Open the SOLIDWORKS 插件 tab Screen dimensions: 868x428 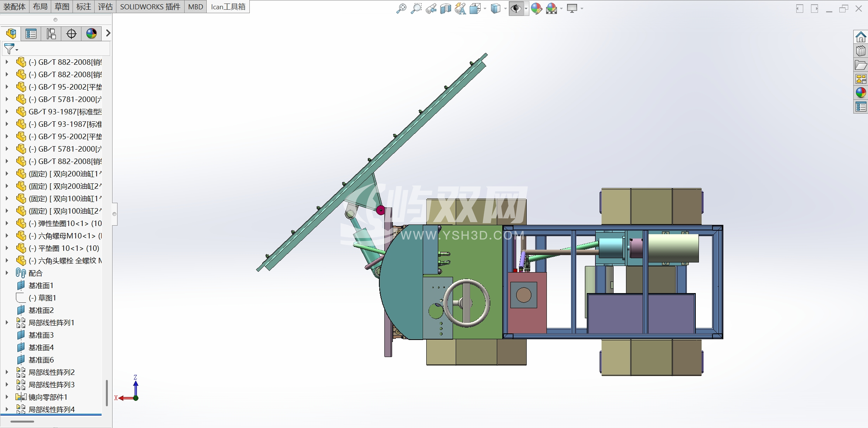150,7
